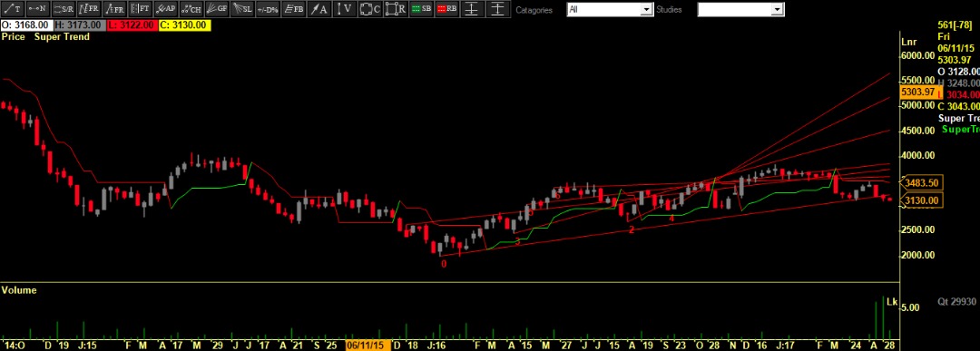Select the C circle drawing tool

tap(370, 9)
